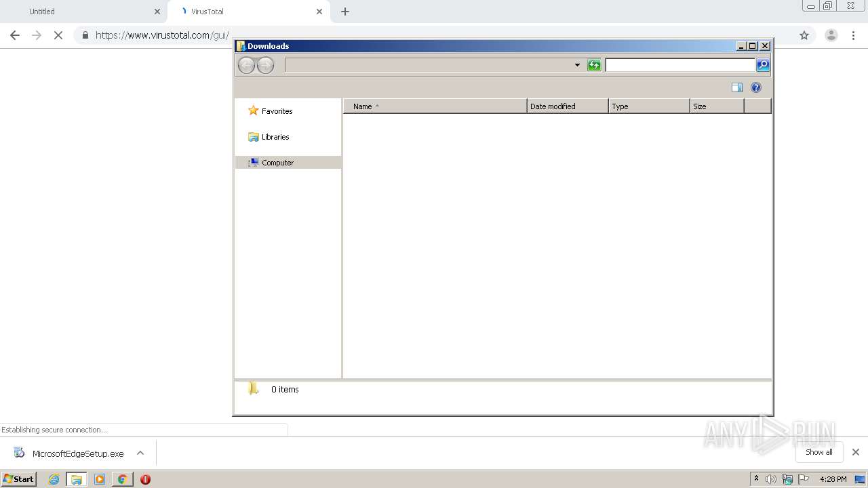The image size is (868, 488).
Task: Launch Internet Explorer from taskbar
Action: 54,479
